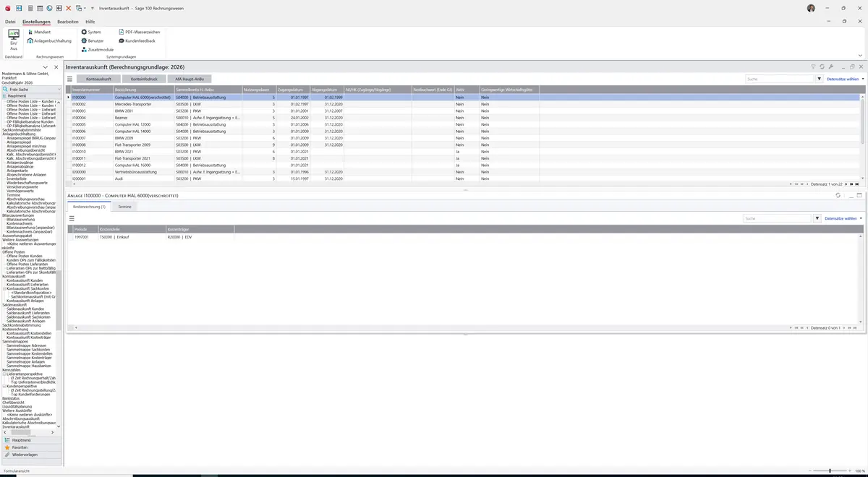The width and height of the screenshot is (868, 477).
Task: Open the Hilfe ribbon tab
Action: pos(90,22)
